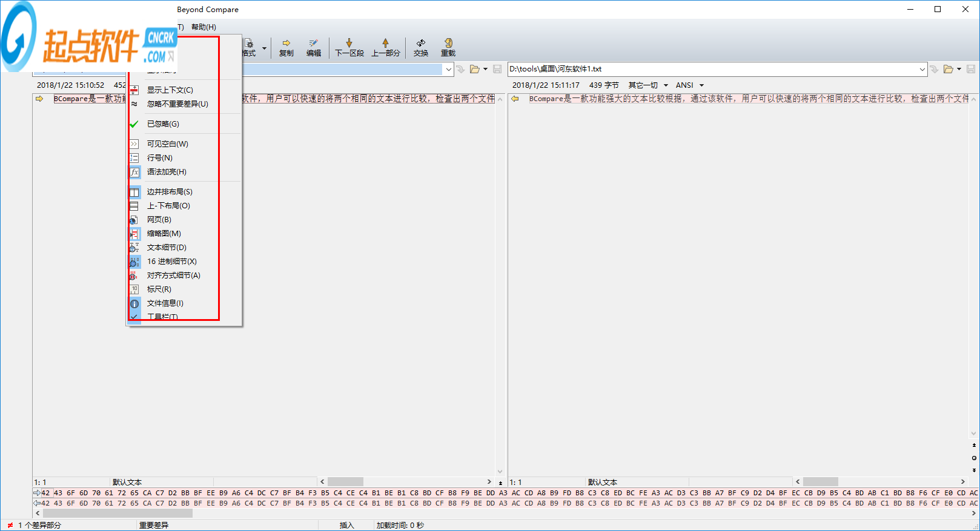Click the 编辑 (Edit) pencil icon
Viewport: 980px width, 531px height.
point(313,47)
